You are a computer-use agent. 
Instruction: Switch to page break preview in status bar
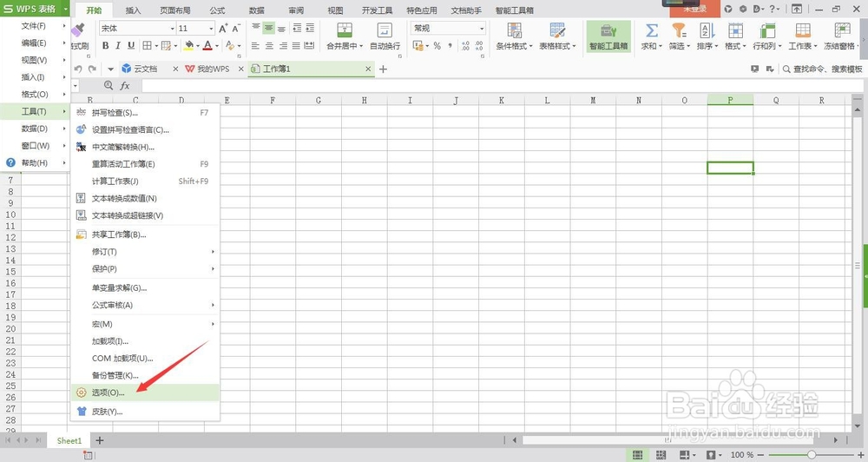661,455
